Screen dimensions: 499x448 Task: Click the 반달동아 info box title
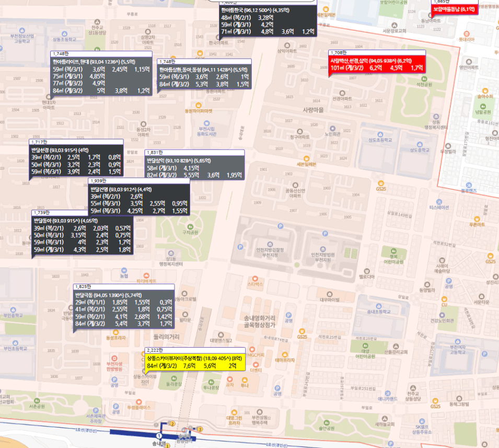65,221
